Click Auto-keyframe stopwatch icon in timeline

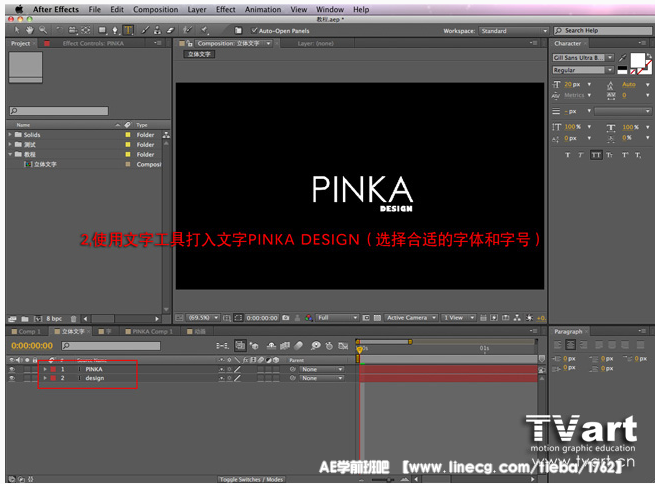click(x=329, y=346)
